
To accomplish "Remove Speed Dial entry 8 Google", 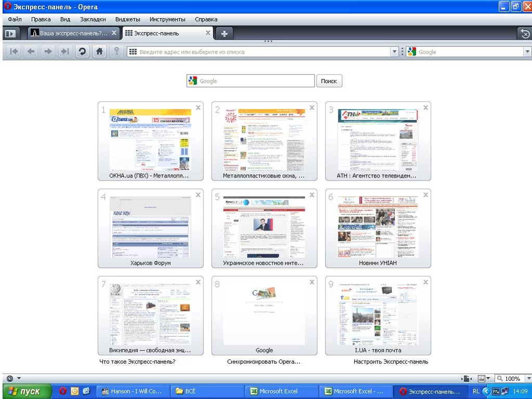I will coord(312,282).
